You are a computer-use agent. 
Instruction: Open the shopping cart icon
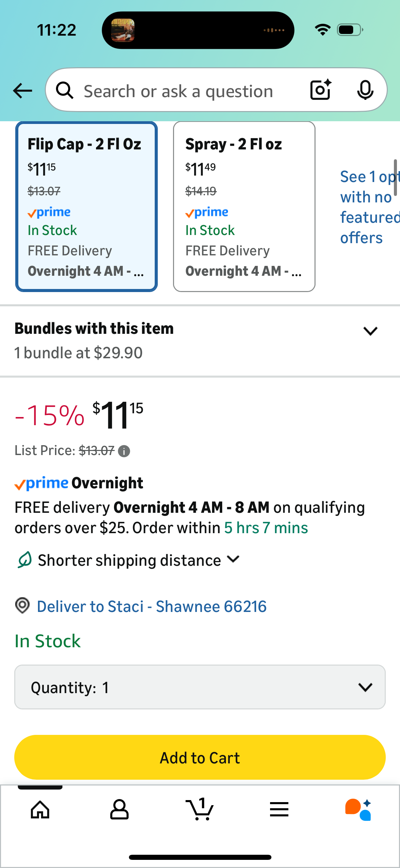(200, 810)
